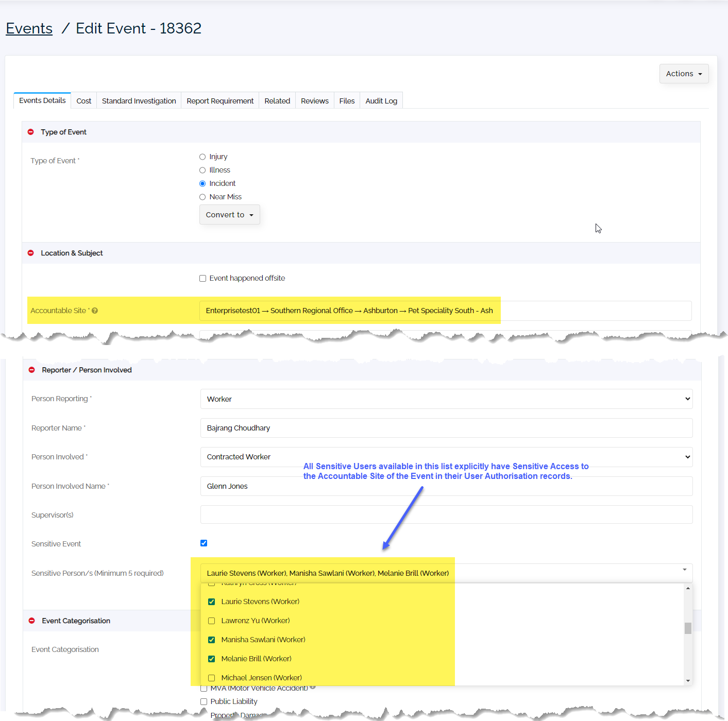Click the Accountable Site field
This screenshot has height=721, width=728.
446,311
